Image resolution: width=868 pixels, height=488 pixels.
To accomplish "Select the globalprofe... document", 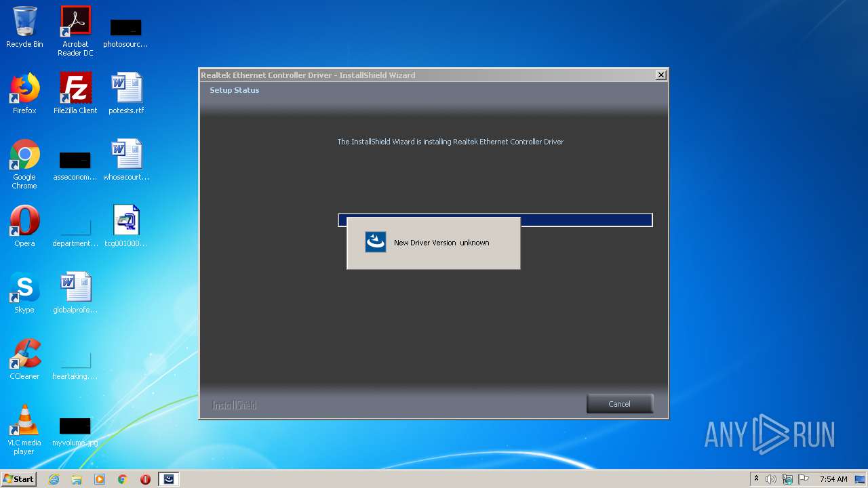I will coord(75,293).
